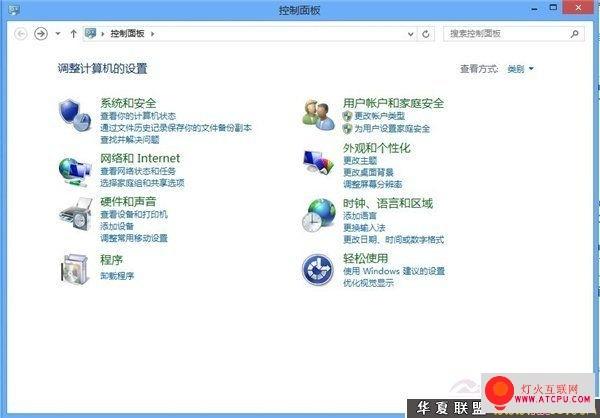Open 网络和 Internet category
The image size is (600, 418).
click(x=140, y=158)
